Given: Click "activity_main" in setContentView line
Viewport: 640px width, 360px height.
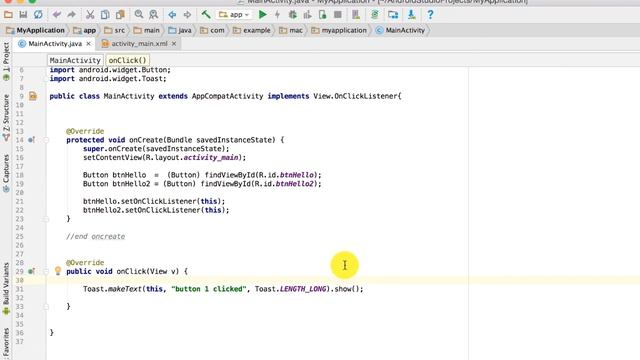Looking at the screenshot, I should click(x=211, y=158).
